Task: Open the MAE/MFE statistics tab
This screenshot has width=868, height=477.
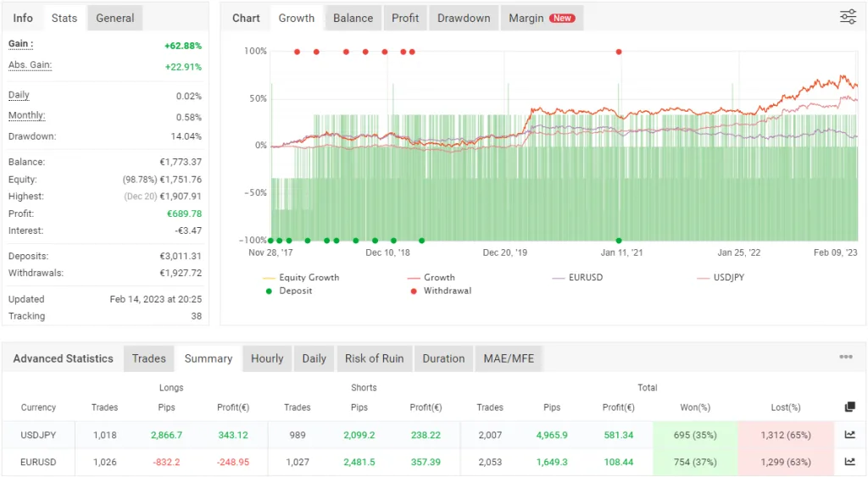Action: pos(509,358)
